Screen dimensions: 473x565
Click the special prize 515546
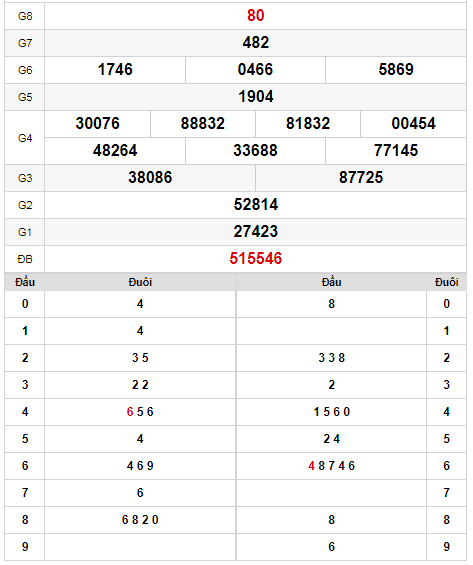255,259
